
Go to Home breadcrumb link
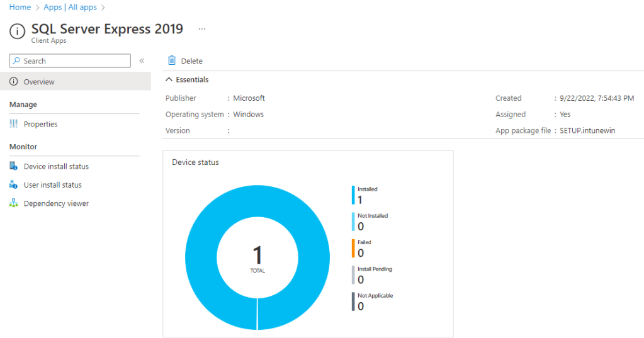coord(20,8)
